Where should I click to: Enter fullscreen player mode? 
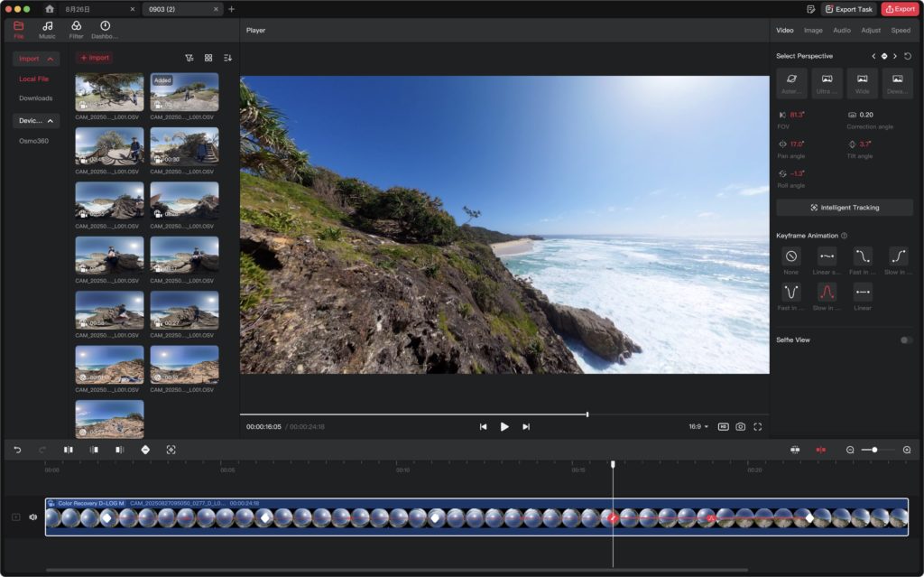point(758,426)
